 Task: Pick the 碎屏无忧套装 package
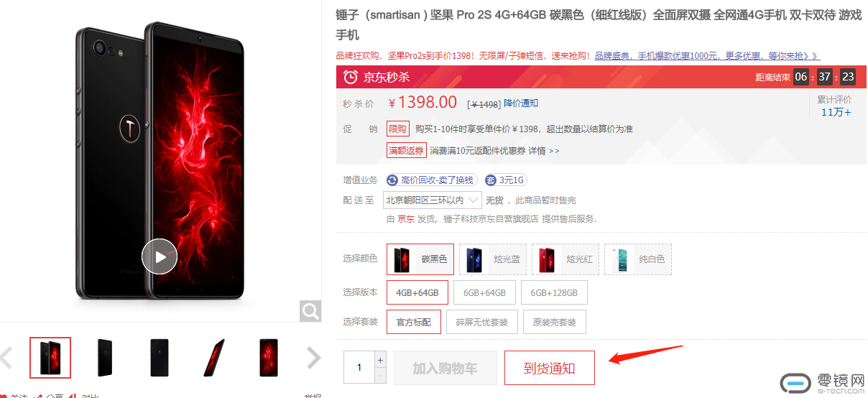click(482, 323)
